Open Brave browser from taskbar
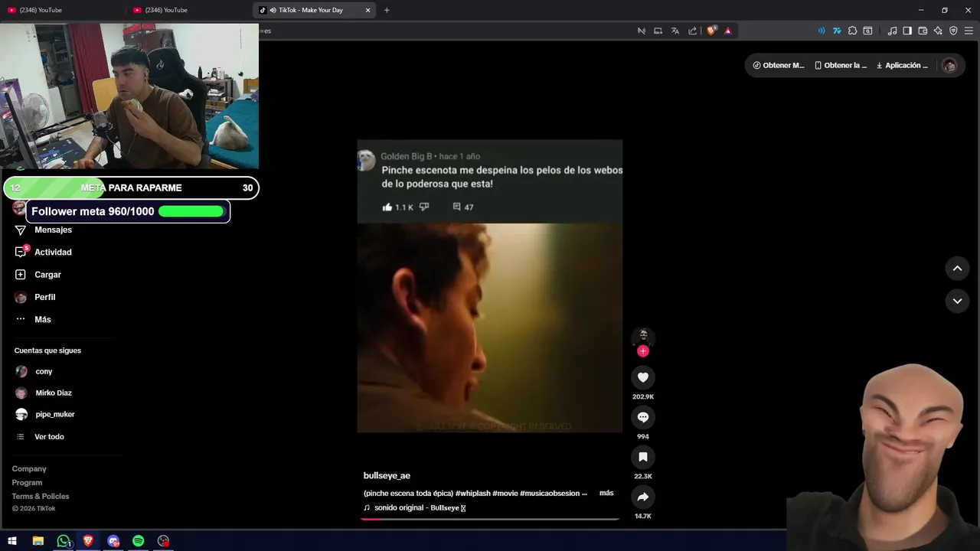Screen dimensions: 980x551 click(88, 541)
